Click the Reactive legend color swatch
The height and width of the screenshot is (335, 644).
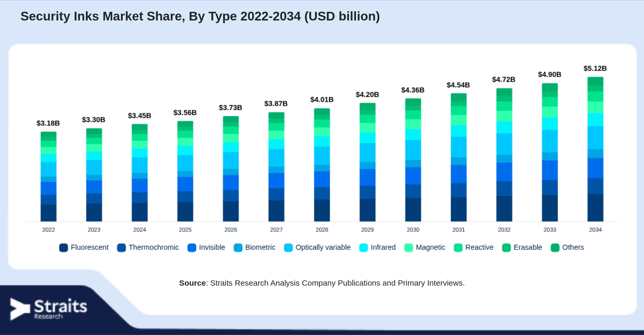pyautogui.click(x=458, y=248)
